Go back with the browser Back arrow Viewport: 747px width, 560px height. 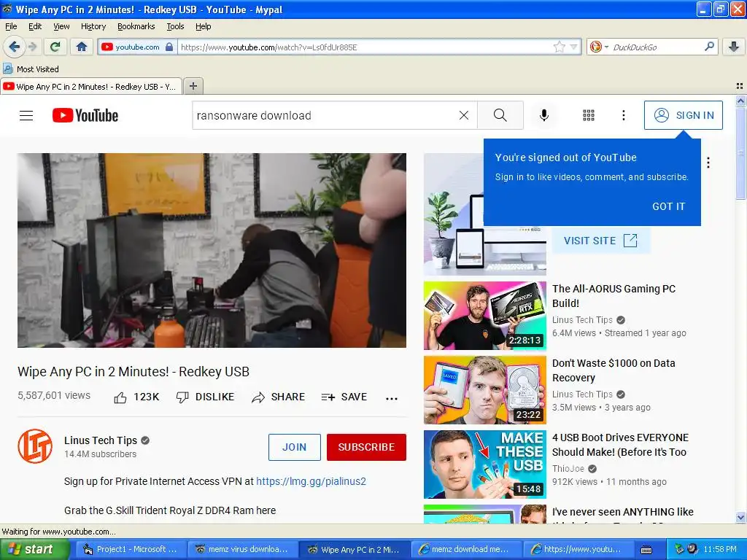click(15, 47)
